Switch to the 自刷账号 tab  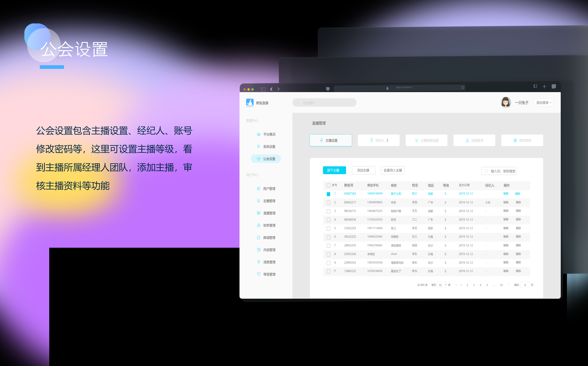pyautogui.click(x=474, y=140)
